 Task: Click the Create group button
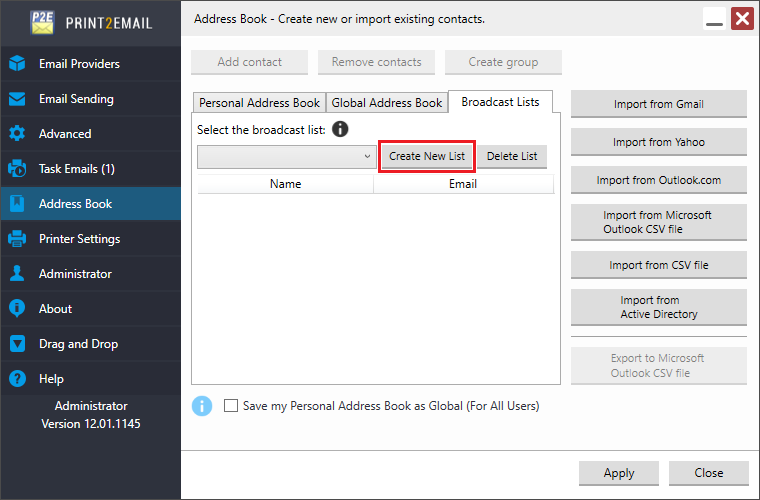(x=503, y=62)
